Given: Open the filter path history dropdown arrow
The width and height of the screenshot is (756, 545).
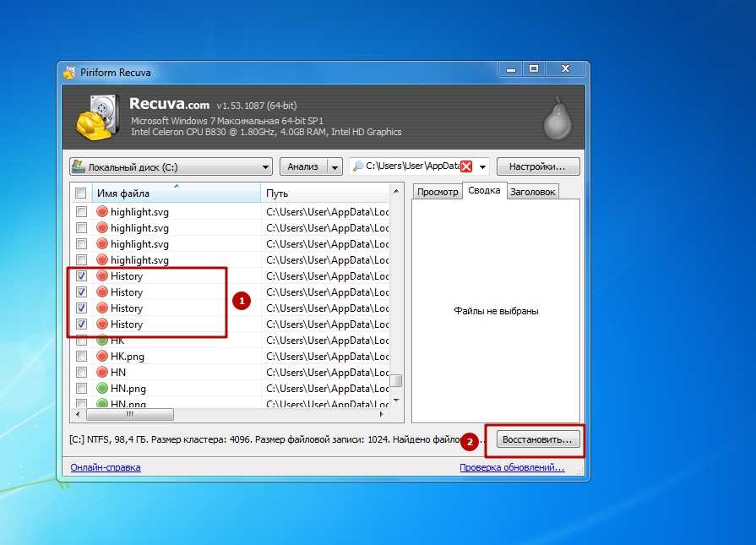Looking at the screenshot, I should [482, 166].
